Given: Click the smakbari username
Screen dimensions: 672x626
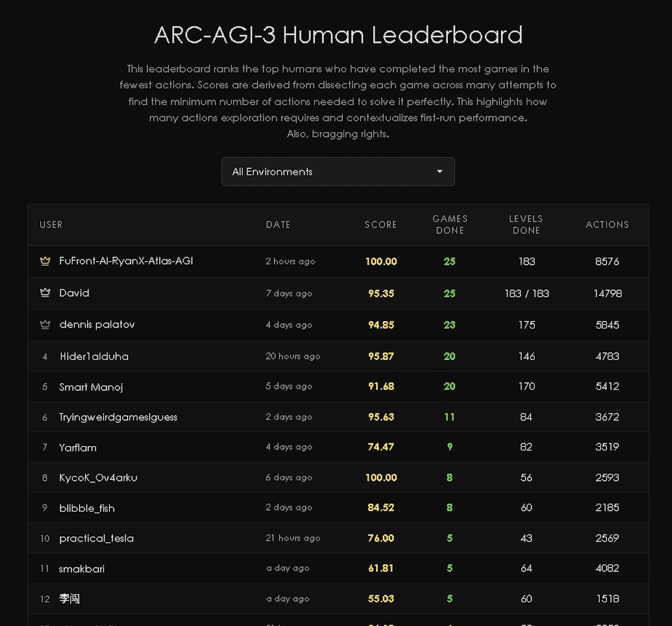Looking at the screenshot, I should click(x=82, y=568).
